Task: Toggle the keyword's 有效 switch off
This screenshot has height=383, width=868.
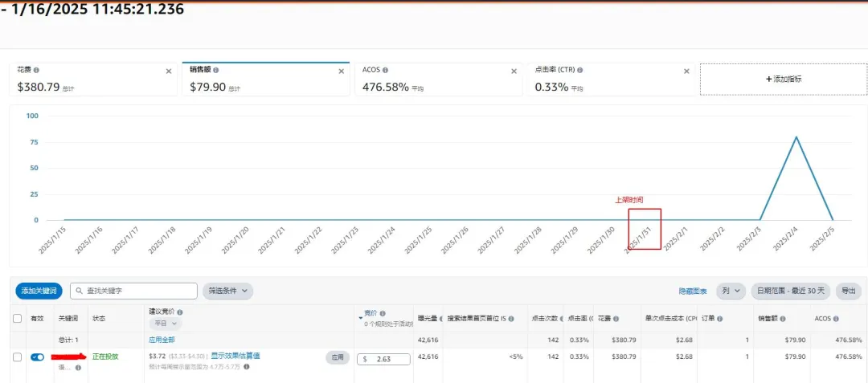Action: [x=37, y=357]
